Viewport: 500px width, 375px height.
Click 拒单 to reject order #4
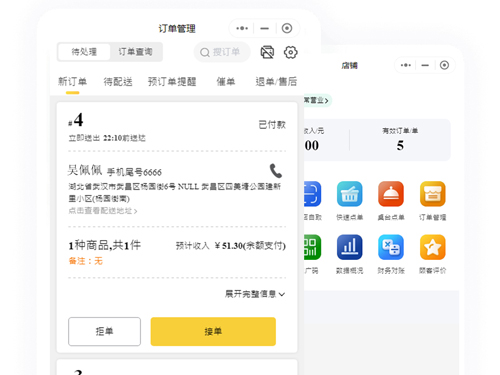click(104, 331)
